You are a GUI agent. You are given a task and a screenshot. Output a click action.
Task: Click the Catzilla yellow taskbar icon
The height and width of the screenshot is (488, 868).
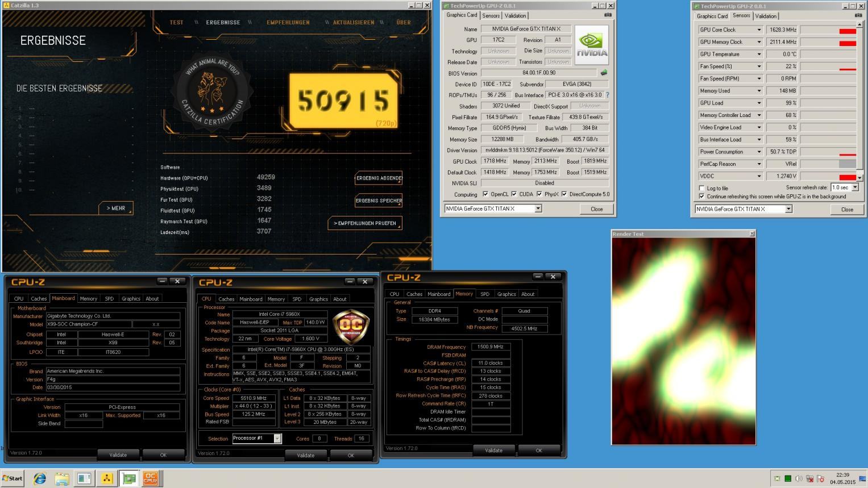point(107,478)
